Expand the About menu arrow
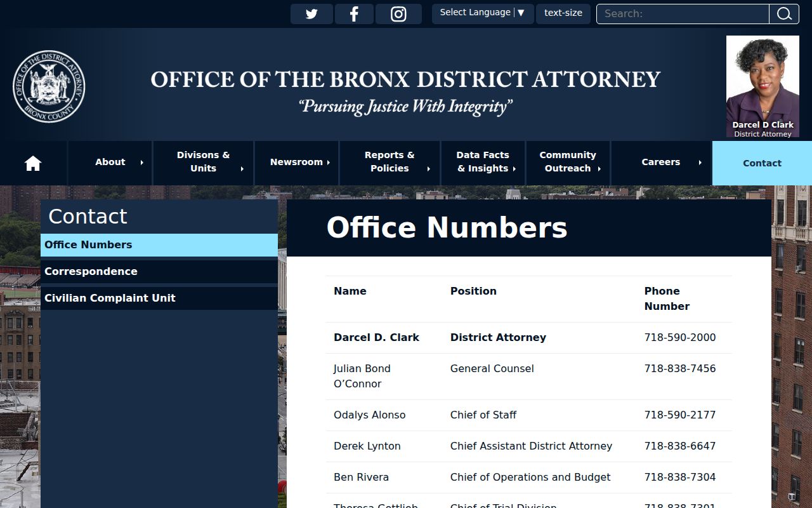The height and width of the screenshot is (508, 812). pyautogui.click(x=141, y=163)
